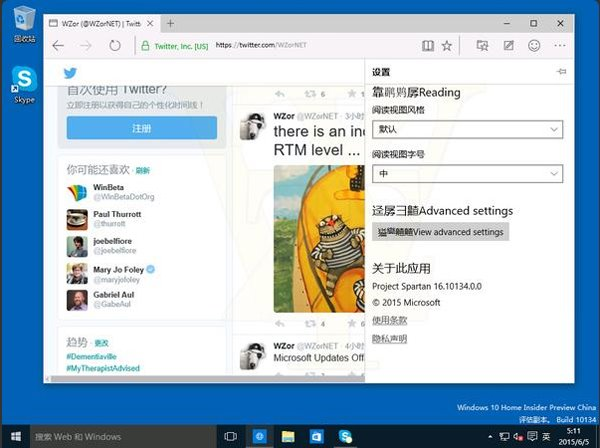Pin the settings pane
The height and width of the screenshot is (448, 600).
point(561,72)
